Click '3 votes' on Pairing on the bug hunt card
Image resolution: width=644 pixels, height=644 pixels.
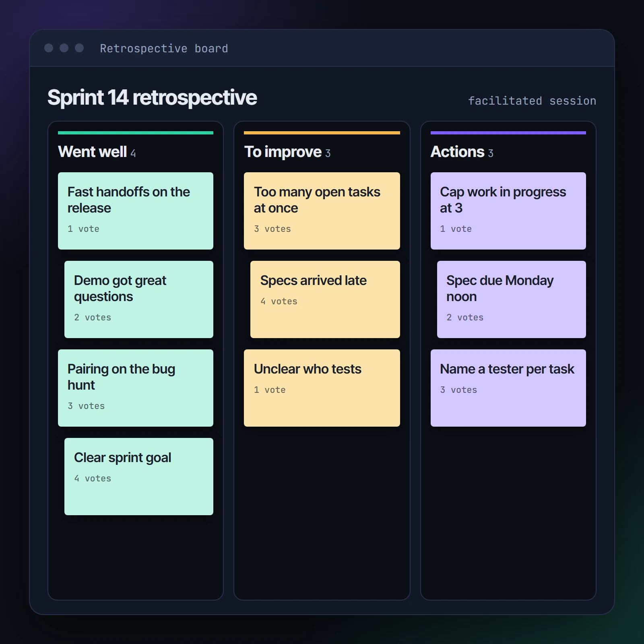(86, 406)
